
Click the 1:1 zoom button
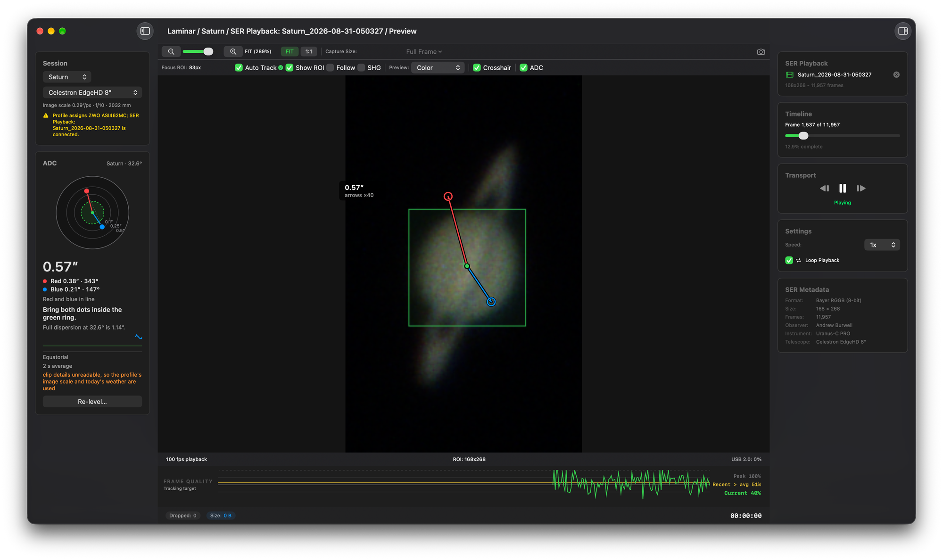click(x=308, y=52)
